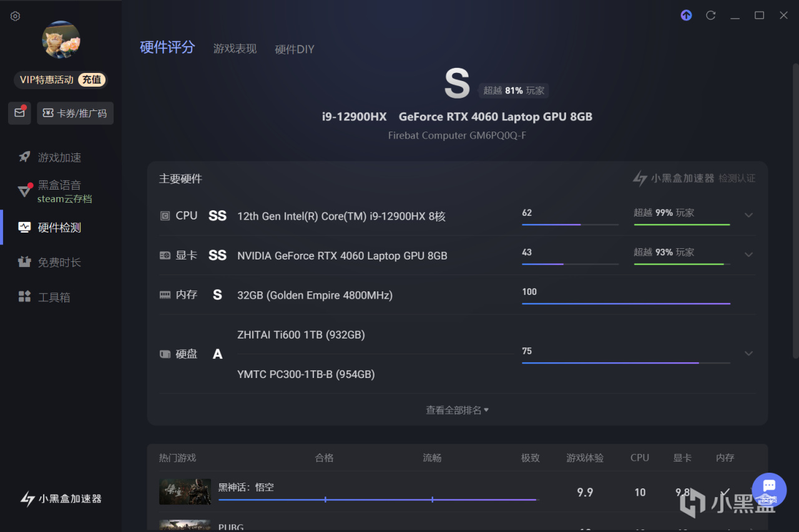799x532 pixels.
Task: Open the settings gear icon
Action: coord(15,16)
